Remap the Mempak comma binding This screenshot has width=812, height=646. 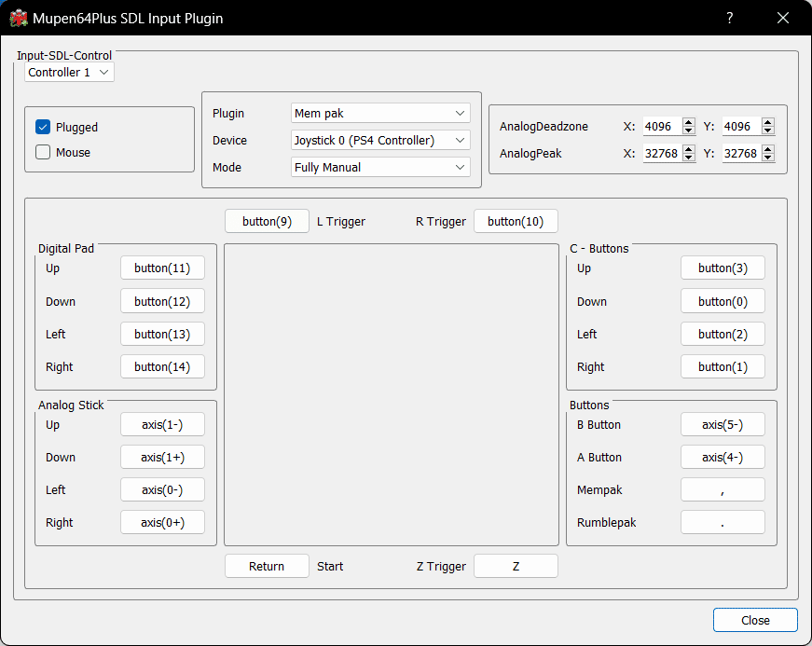pyautogui.click(x=723, y=489)
